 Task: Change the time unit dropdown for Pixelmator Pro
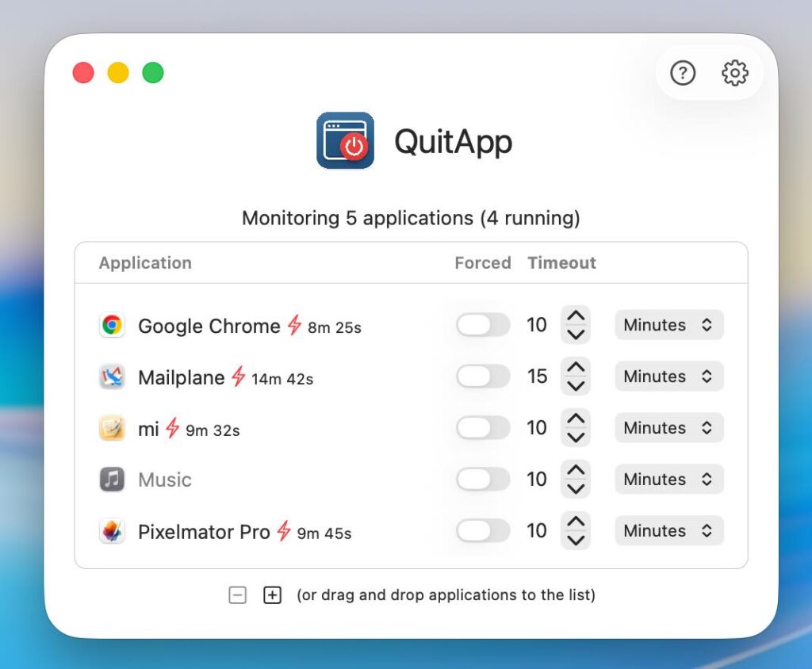[x=668, y=531]
